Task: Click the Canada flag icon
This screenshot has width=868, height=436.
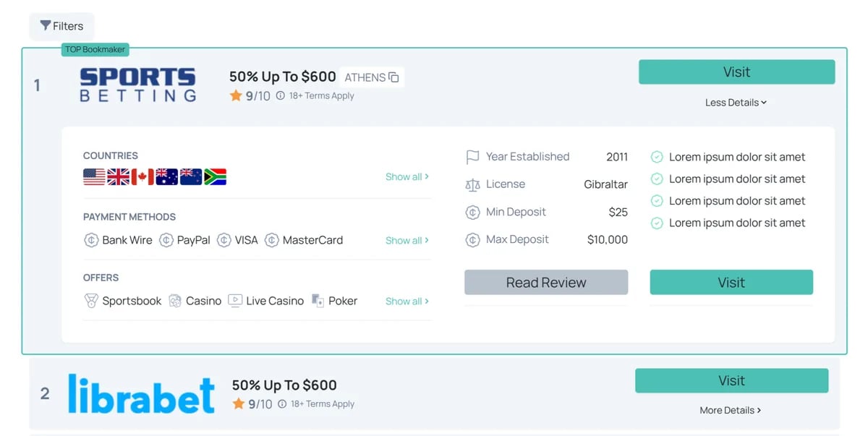Action: pos(142,177)
